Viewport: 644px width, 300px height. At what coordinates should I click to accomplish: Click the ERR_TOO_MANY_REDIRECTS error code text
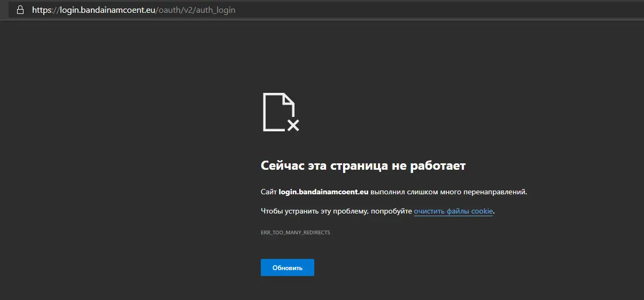pos(296,233)
